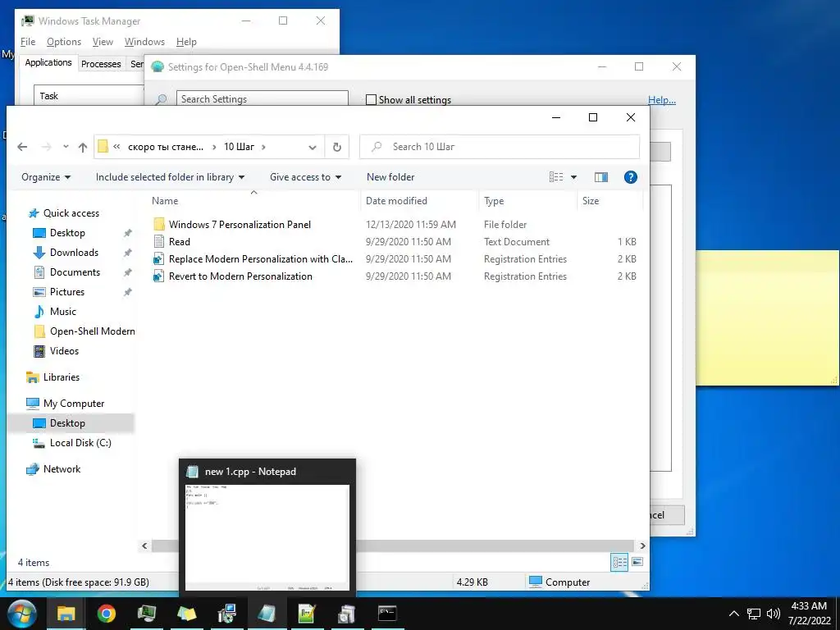Show hidden system tray icons chevron
Viewport: 840px width, 630px height.
point(734,614)
